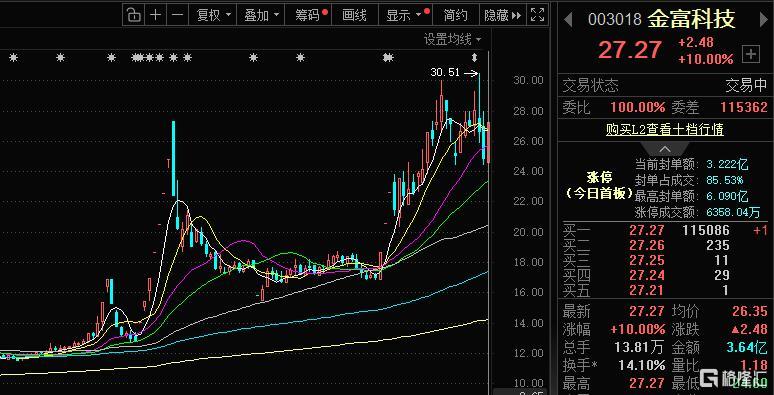Open the 复权 dropdown

pyautogui.click(x=213, y=15)
